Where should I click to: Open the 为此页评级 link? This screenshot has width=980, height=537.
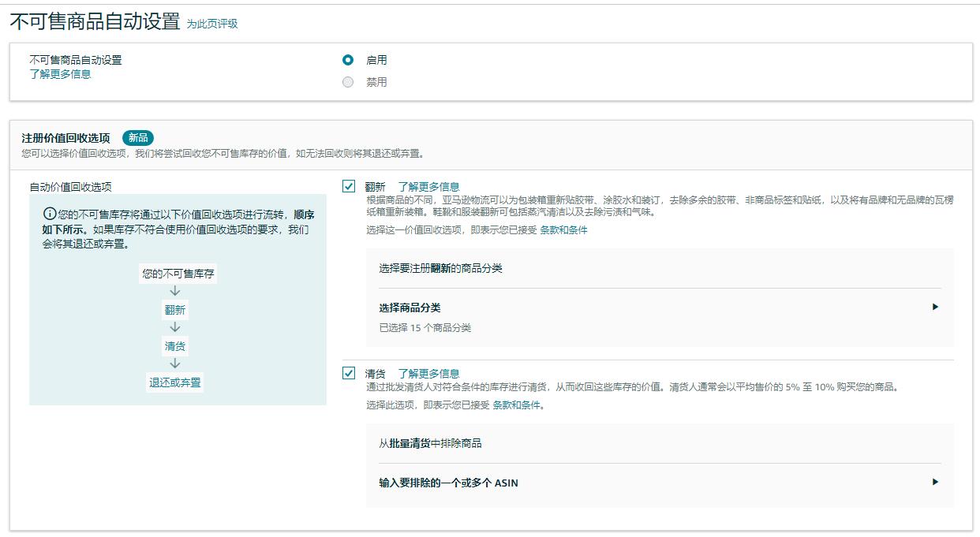(211, 24)
